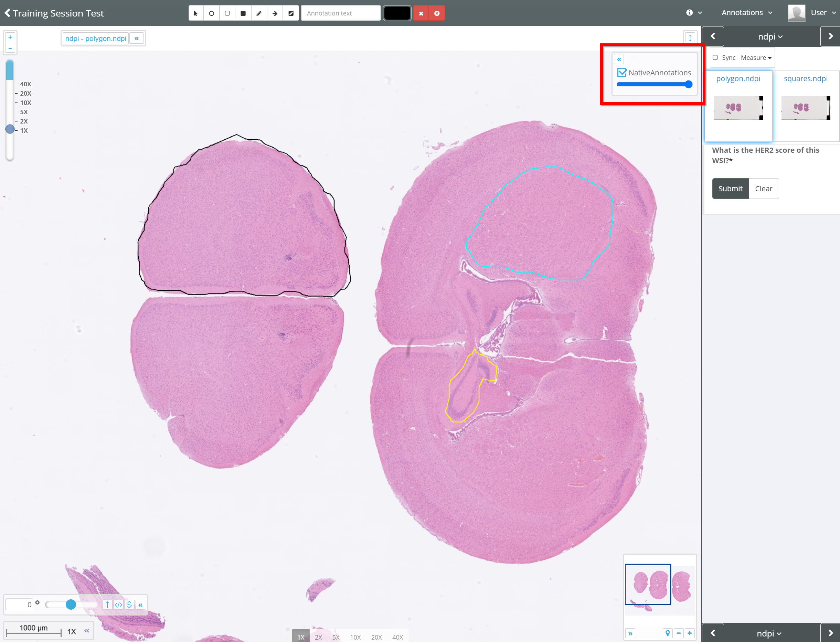Switch to squares.ndpi slide tab
840x642 pixels.
click(805, 78)
